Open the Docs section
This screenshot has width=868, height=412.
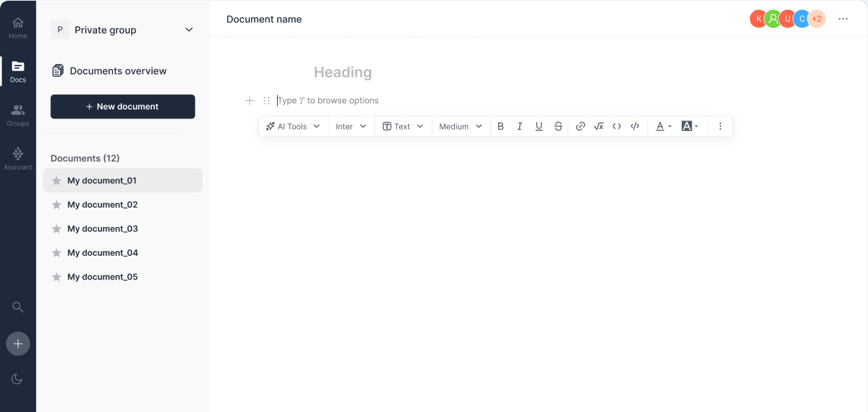[18, 71]
